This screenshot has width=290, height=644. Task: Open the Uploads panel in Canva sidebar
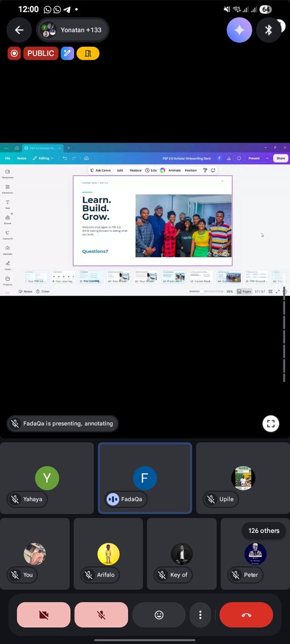click(x=8, y=250)
